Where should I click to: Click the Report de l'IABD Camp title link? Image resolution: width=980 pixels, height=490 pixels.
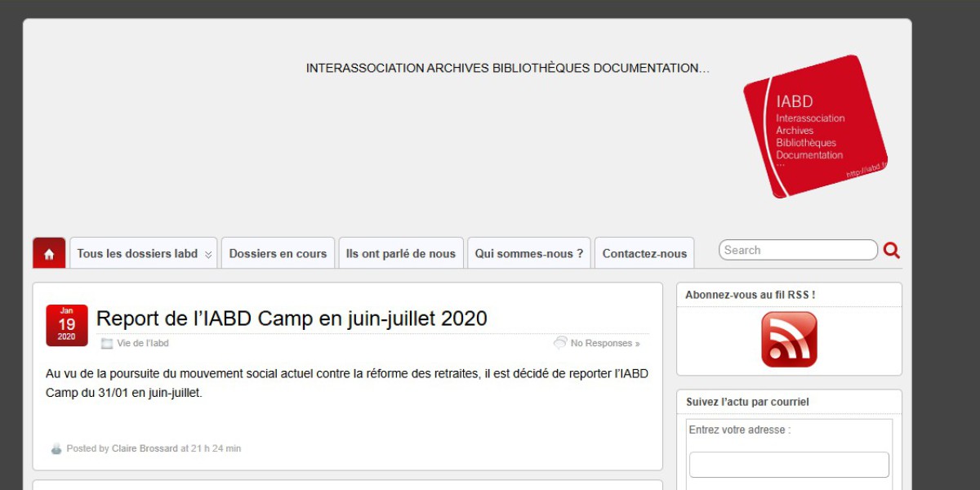coord(291,318)
